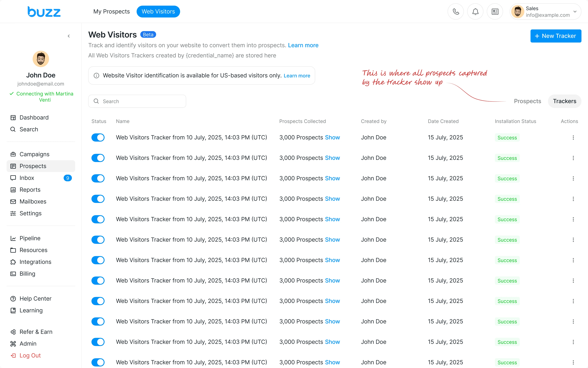Screen dimensions: 588x368
Task: Select the Web Visitors tab
Action: pyautogui.click(x=158, y=11)
